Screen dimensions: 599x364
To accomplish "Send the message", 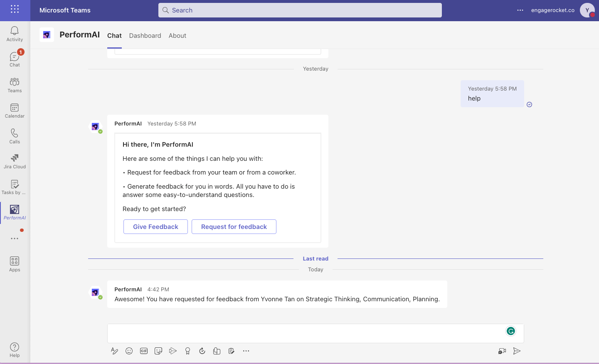I will point(517,351).
